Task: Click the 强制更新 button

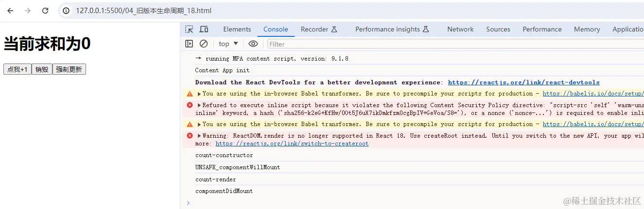Action: pos(69,69)
